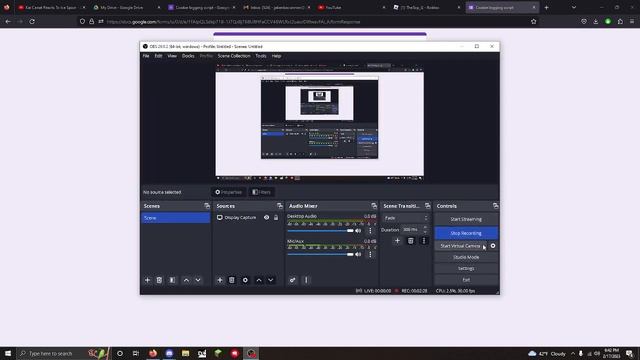640x360 pixels.
Task: Bookmark page with star icon in address bar
Action: [x=533, y=22]
